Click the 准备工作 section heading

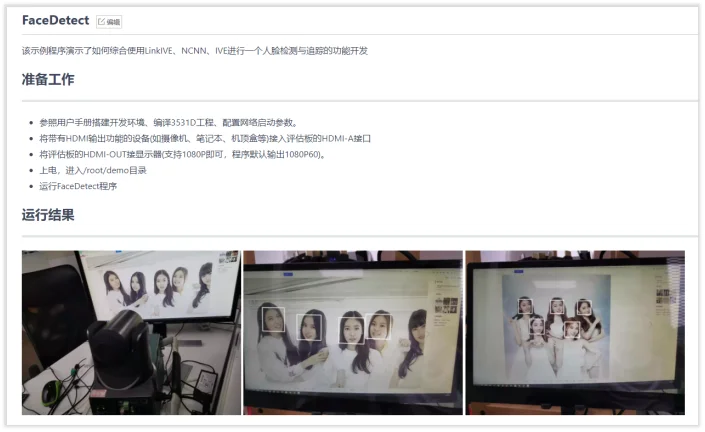pyautogui.click(x=48, y=80)
